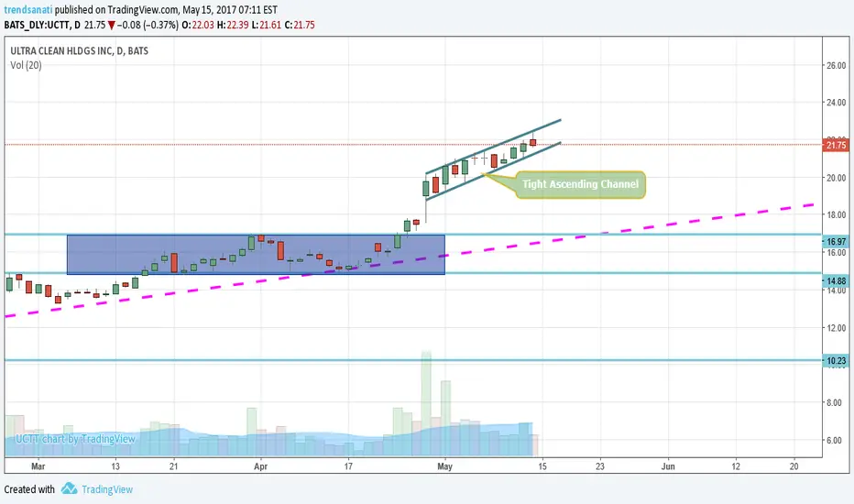Click the BATS_DLY:UCTT symbol text

click(38, 25)
